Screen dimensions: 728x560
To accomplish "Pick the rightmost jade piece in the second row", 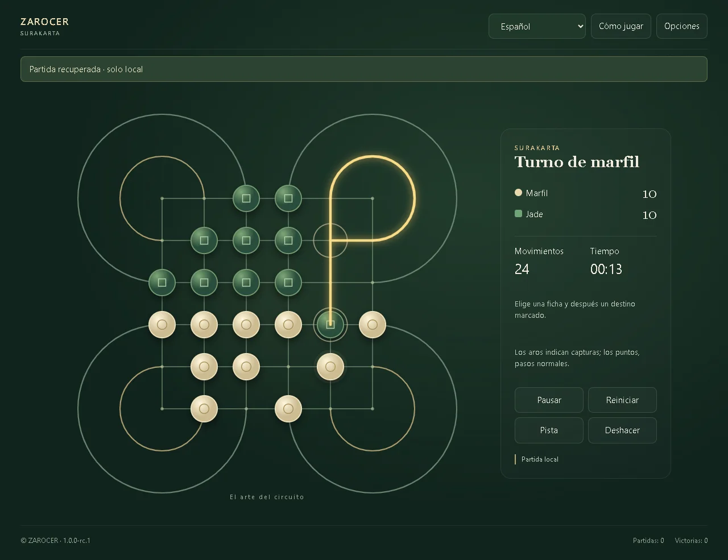I will 288,240.
